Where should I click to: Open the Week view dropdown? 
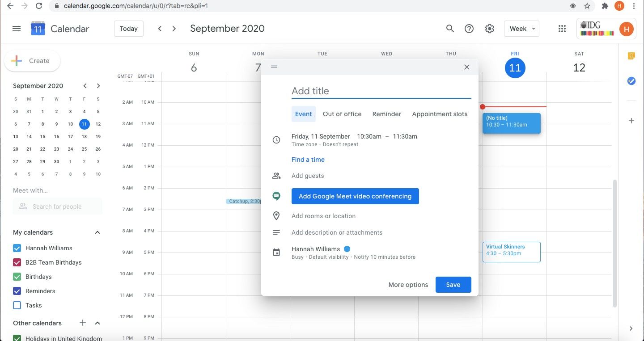(x=521, y=29)
